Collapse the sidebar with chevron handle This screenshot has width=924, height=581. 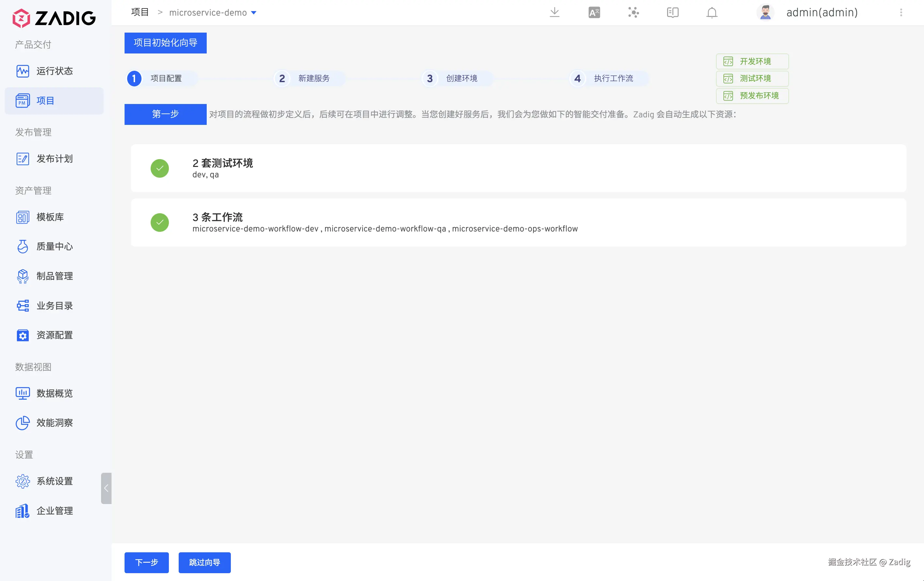point(106,488)
